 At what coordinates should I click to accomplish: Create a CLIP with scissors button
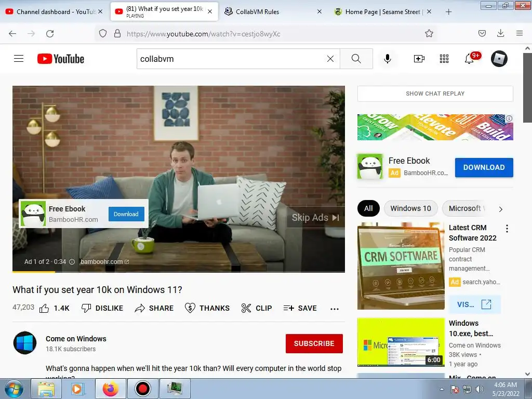pos(257,308)
